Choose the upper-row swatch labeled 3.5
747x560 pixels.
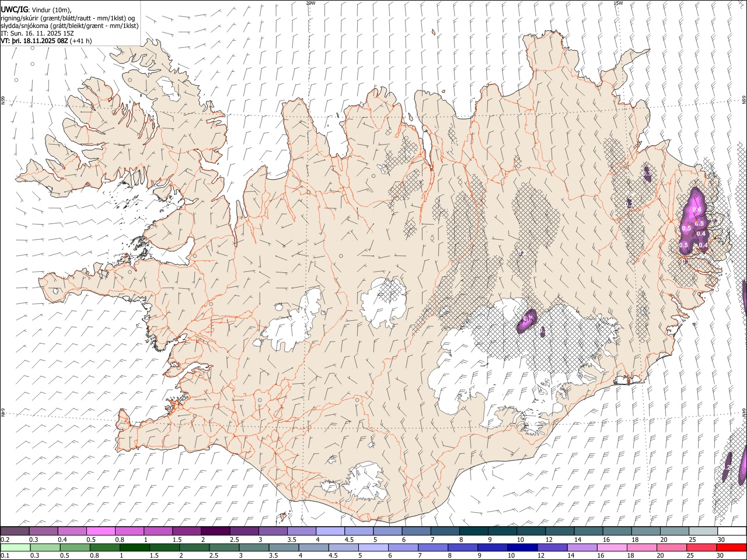coord(301,531)
